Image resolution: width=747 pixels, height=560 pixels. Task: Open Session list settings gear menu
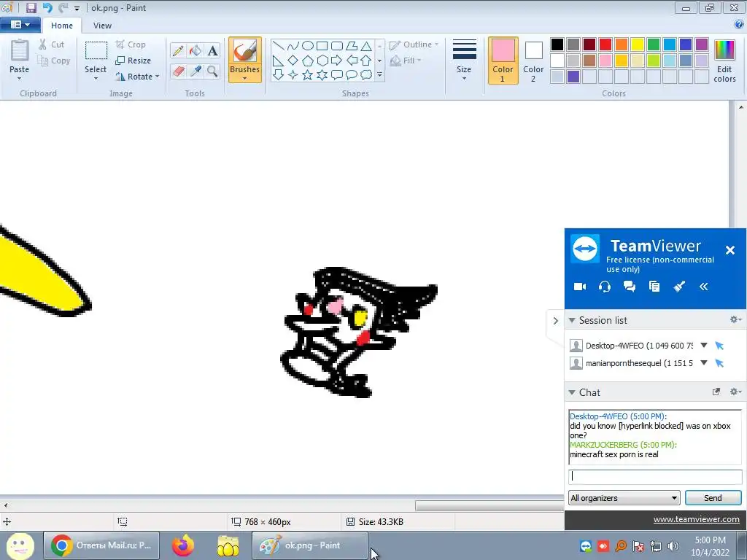coord(735,319)
